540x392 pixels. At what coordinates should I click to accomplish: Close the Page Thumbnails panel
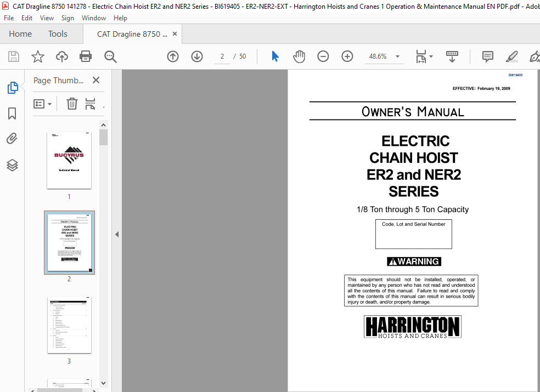tap(96, 80)
